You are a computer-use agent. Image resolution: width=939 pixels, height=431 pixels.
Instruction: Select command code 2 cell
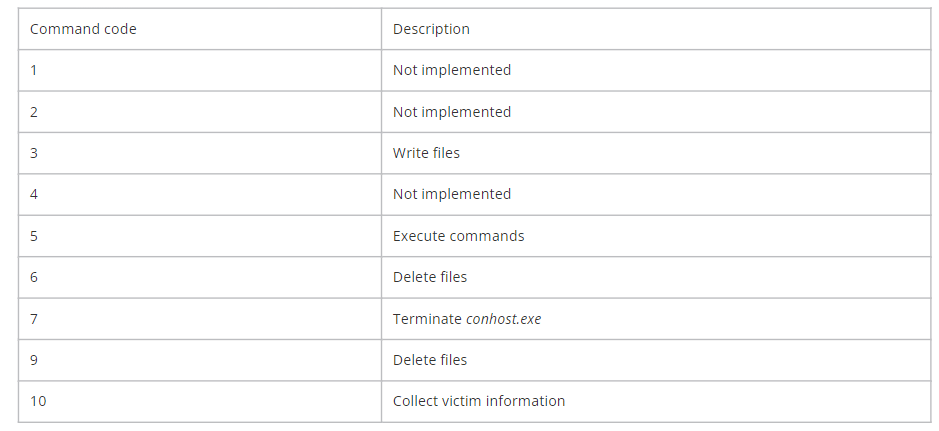click(200, 112)
